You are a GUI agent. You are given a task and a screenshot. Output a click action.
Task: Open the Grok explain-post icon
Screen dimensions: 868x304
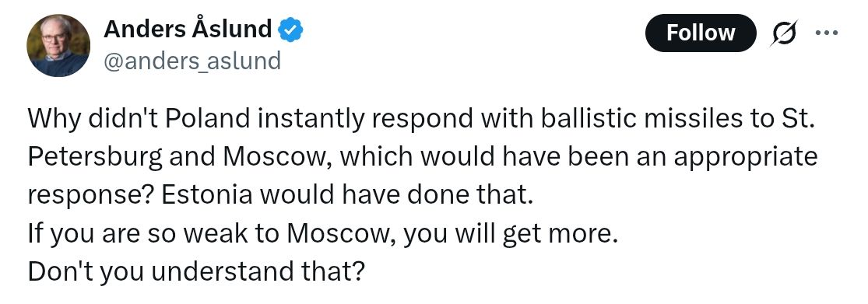(x=784, y=33)
